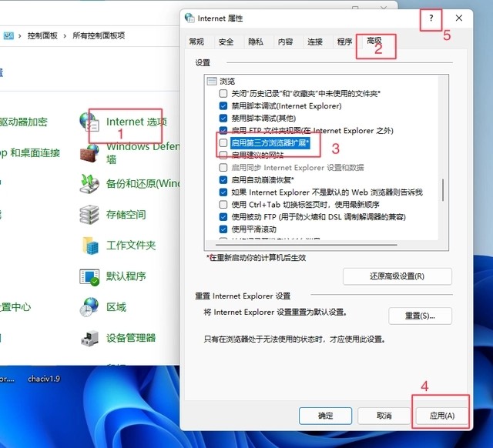
Task: Open 设备管理器 text link
Action: point(131,338)
